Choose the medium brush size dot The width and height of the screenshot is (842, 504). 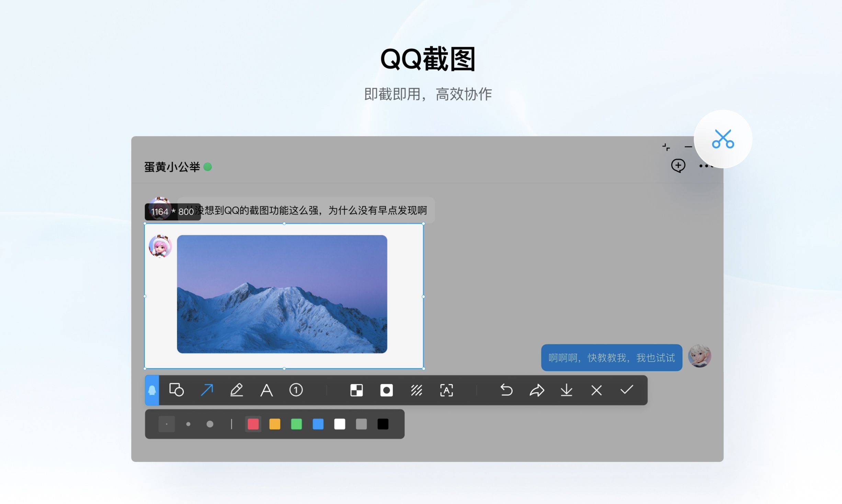click(x=188, y=424)
